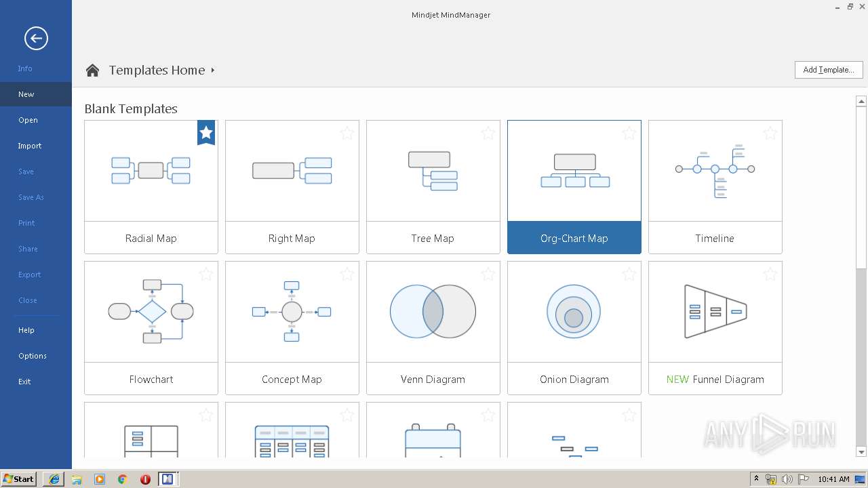Select the Funnel Diagram template thumbnail
The image size is (868, 488).
715,312
